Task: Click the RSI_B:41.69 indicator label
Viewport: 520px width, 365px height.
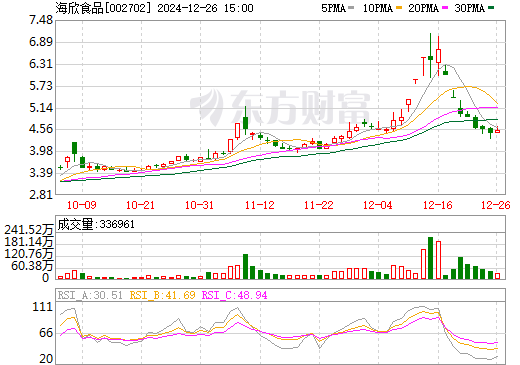Action: click(162, 295)
